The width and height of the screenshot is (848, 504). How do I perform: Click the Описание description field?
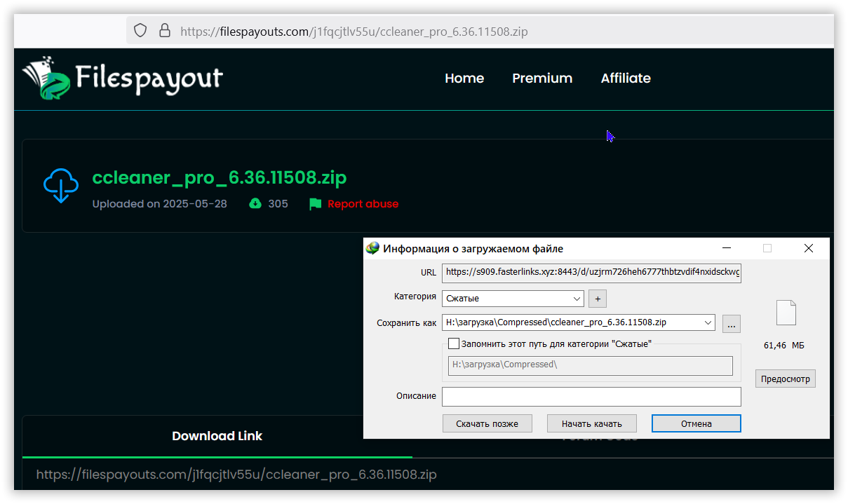[x=591, y=397]
